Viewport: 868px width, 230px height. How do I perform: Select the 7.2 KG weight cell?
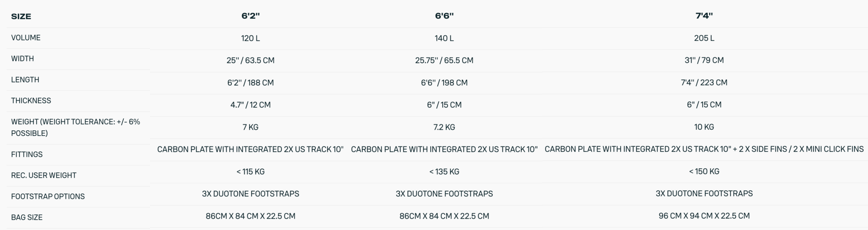click(444, 127)
